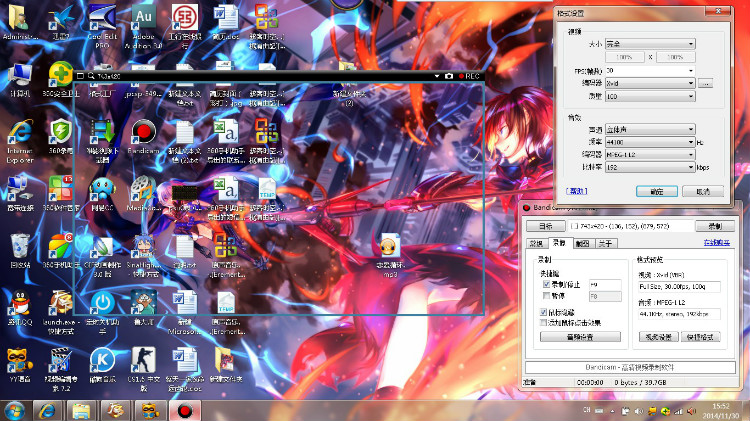Viewport: 750px width, 421px height.
Task: Open Windows Explorer folder on the taskbar
Action: point(81,411)
